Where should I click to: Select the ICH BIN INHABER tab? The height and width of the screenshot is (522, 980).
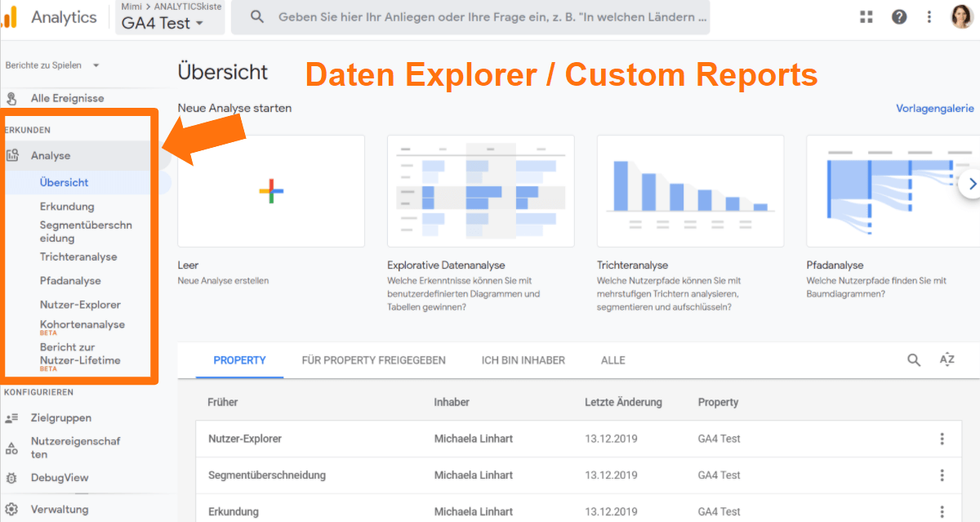click(x=523, y=360)
